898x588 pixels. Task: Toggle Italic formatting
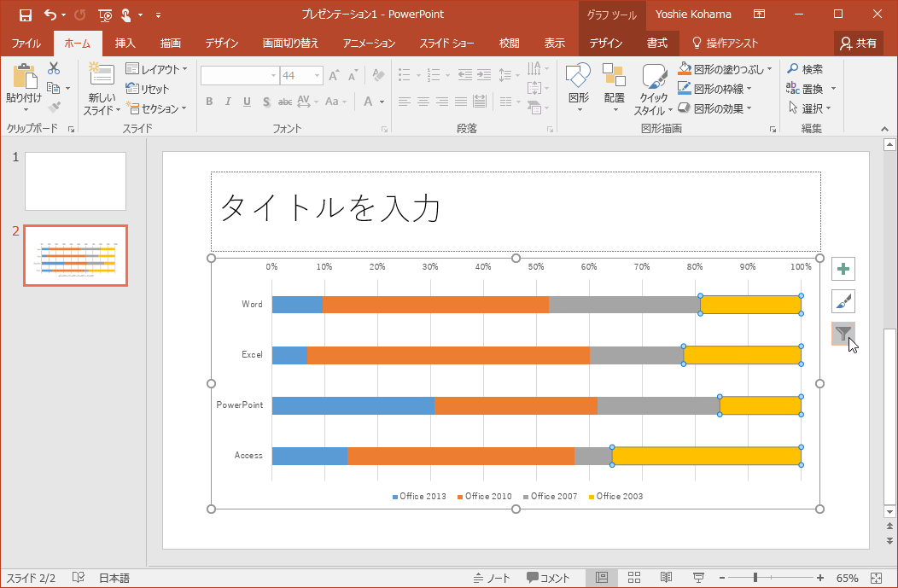(x=228, y=102)
